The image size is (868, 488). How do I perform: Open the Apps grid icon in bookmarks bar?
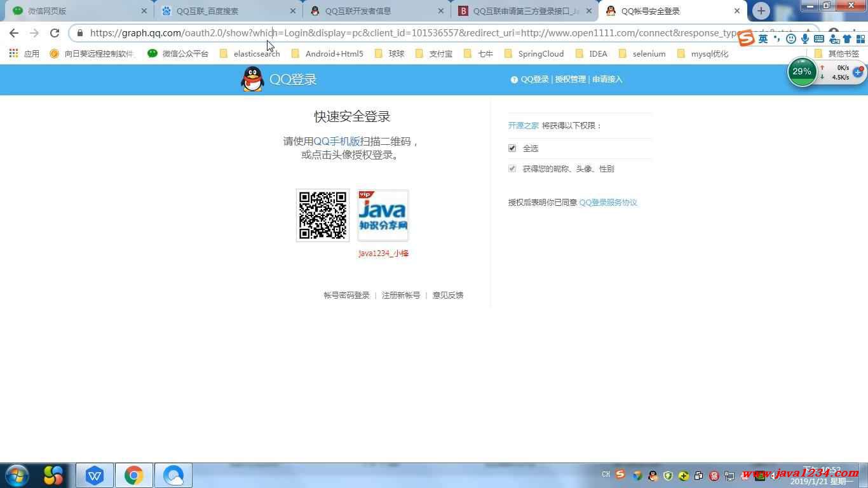point(13,53)
